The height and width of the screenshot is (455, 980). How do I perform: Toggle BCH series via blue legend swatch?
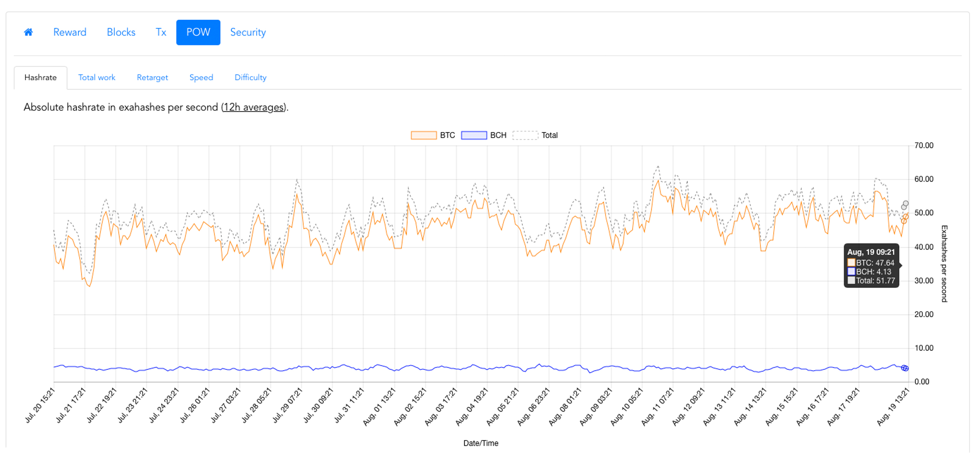pyautogui.click(x=474, y=135)
